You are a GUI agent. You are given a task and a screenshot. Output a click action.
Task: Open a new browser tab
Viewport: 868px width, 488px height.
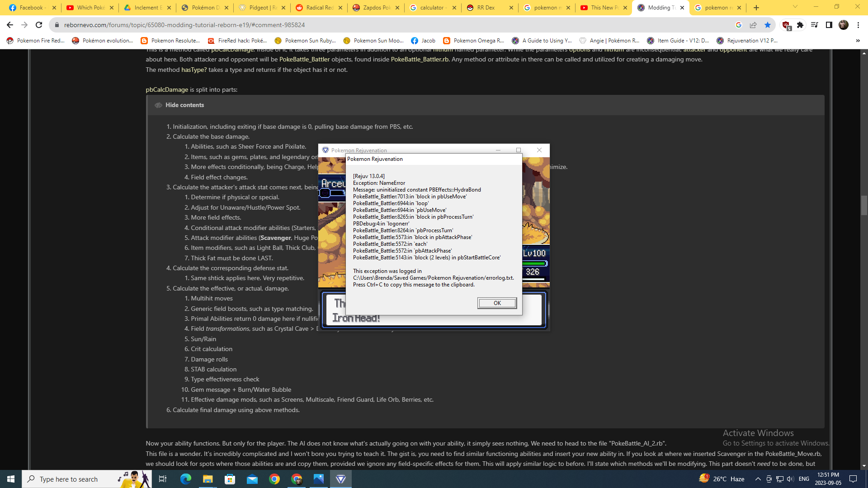pos(756,7)
